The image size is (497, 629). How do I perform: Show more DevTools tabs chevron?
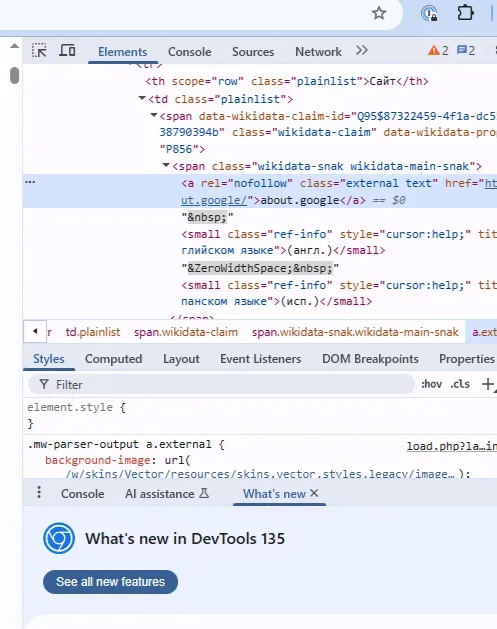(x=361, y=51)
